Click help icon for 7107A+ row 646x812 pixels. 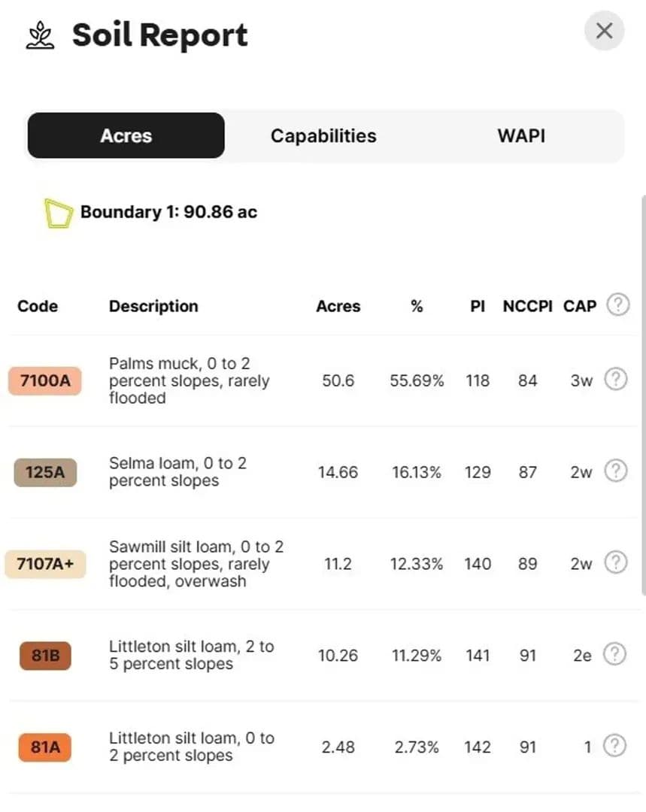point(615,562)
